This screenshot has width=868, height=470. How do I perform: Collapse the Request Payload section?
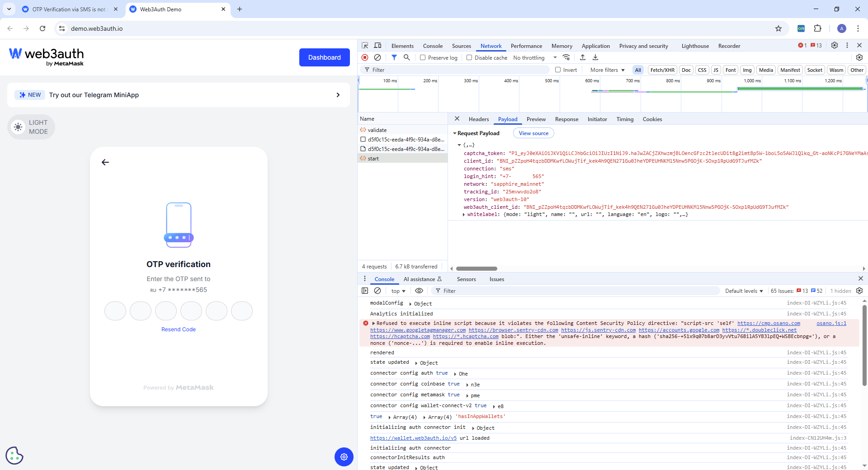pyautogui.click(x=455, y=133)
